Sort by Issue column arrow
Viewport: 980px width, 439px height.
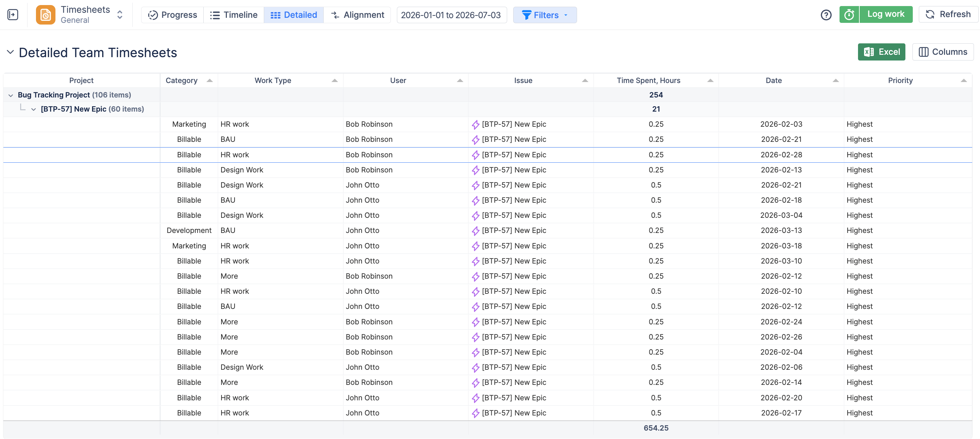click(585, 80)
